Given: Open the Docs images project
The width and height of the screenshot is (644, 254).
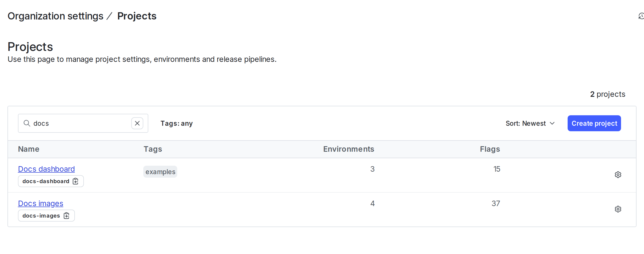Looking at the screenshot, I should coord(40,203).
